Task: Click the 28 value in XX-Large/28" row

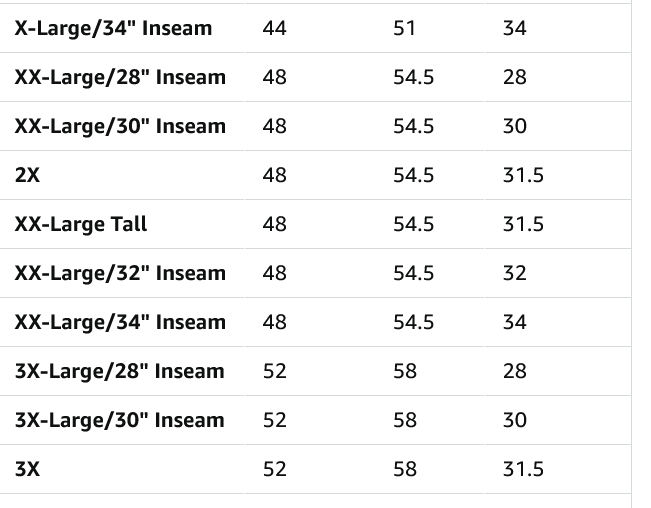Action: tap(514, 77)
